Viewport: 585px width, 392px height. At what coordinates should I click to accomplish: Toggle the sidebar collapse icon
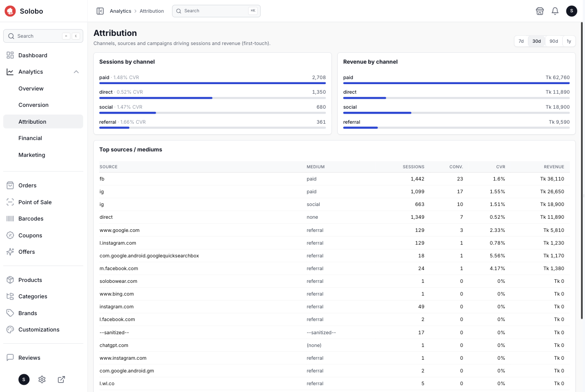point(100,11)
